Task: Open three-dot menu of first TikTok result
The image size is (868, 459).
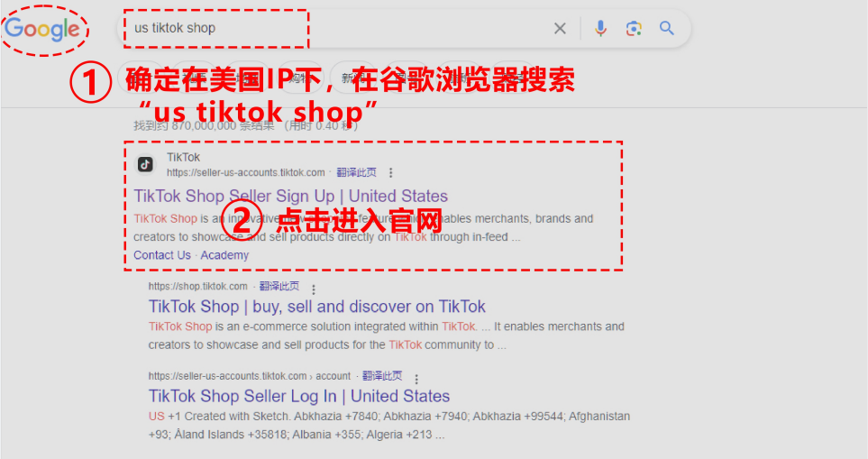Action: coord(391,173)
